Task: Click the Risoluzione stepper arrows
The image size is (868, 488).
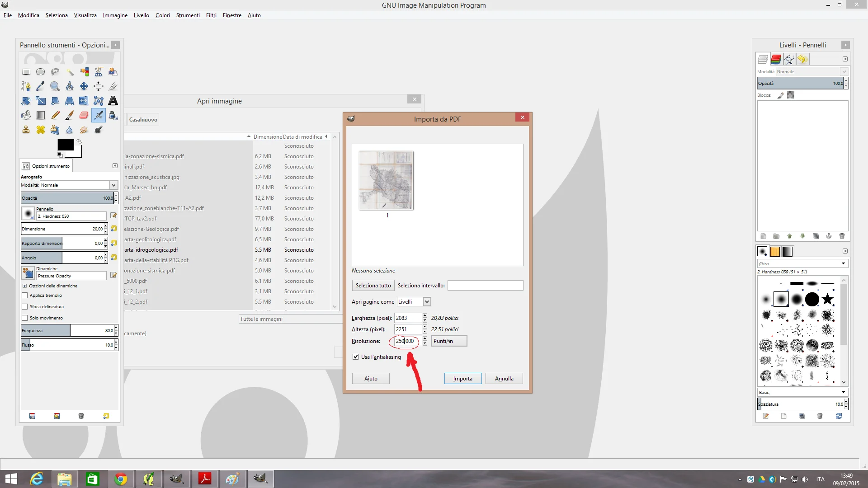Action: 425,341
